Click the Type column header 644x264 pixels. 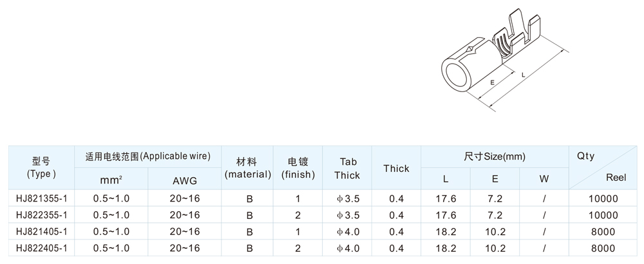pos(41,167)
